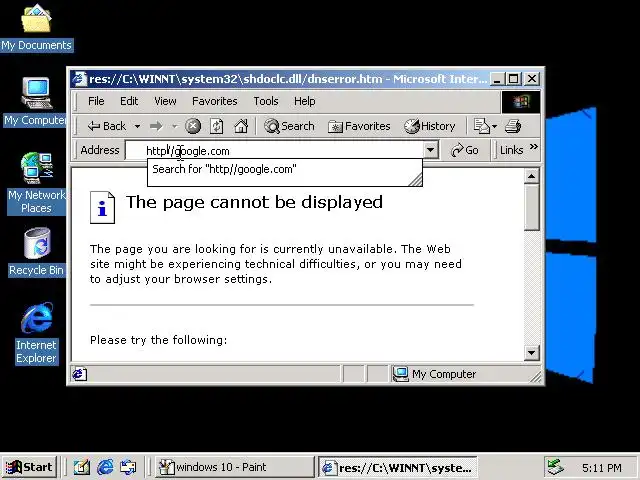640x480 pixels.
Task: Open the Favorites menu
Action: (x=215, y=101)
